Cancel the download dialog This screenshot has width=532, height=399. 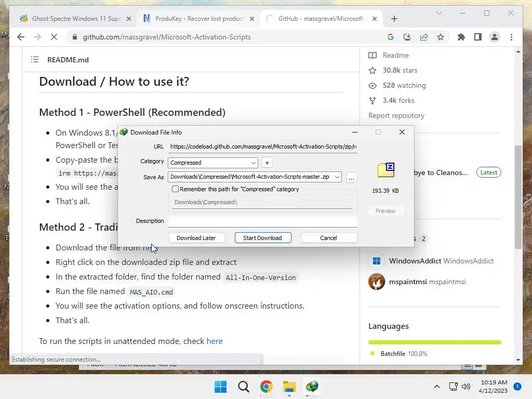click(328, 238)
